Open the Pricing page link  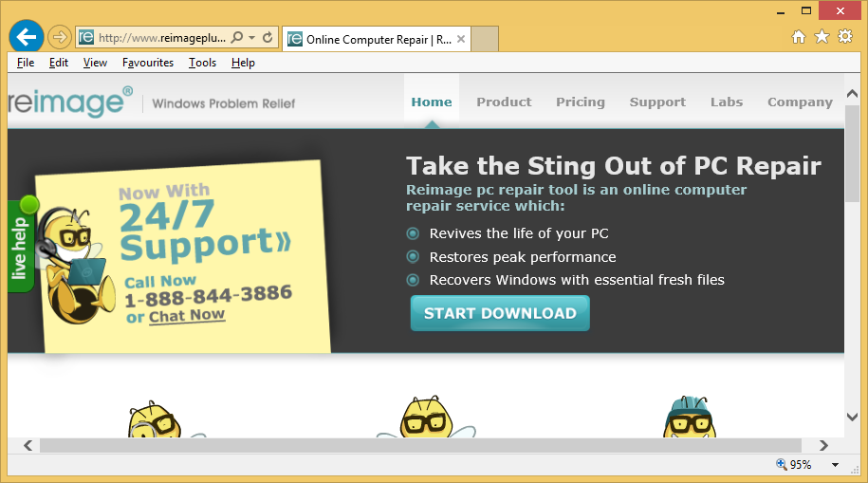[581, 102]
